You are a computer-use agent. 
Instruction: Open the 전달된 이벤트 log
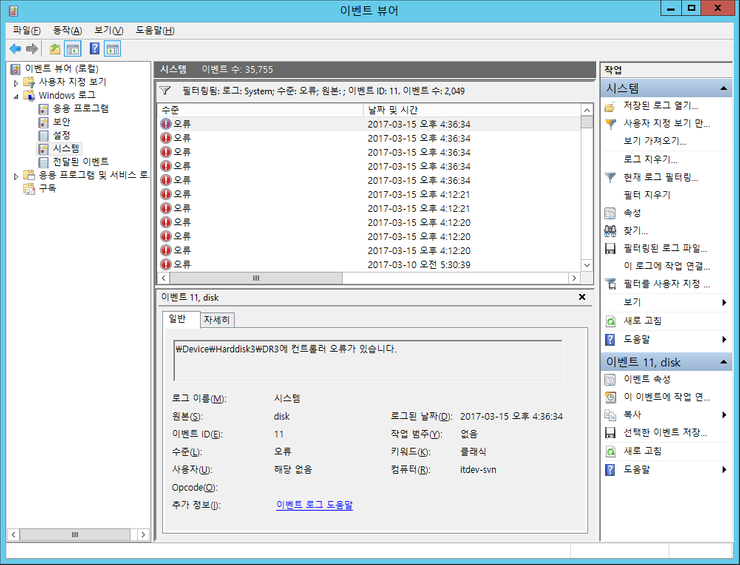coord(80,162)
